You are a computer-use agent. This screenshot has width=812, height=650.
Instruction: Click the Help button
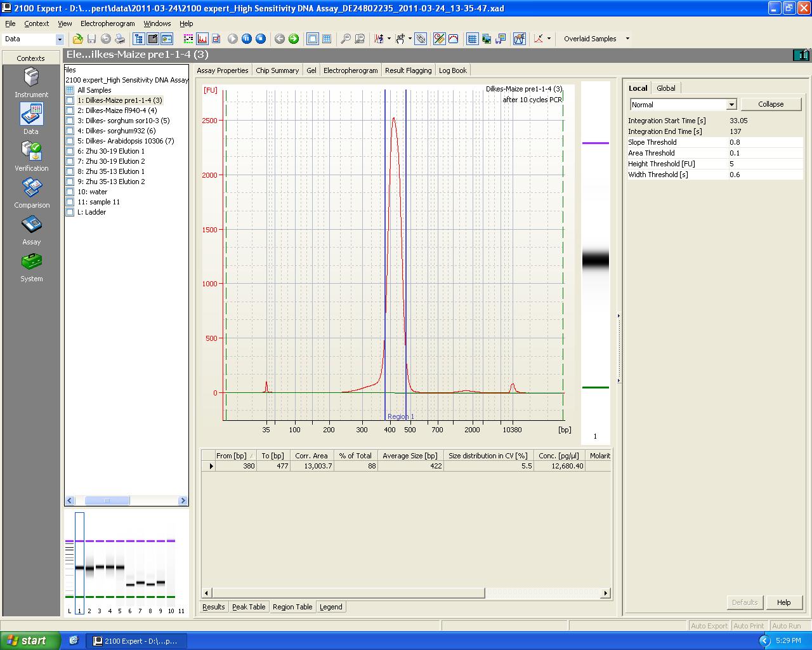pos(783,602)
